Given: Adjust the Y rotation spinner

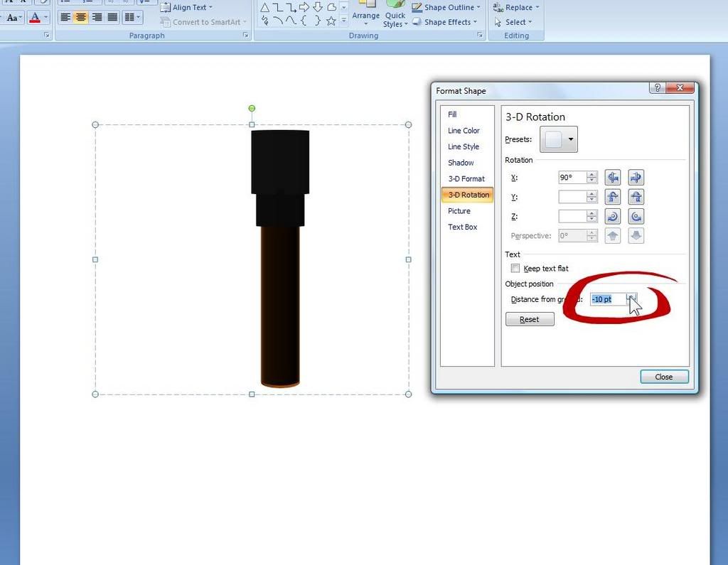Looking at the screenshot, I should tap(591, 197).
